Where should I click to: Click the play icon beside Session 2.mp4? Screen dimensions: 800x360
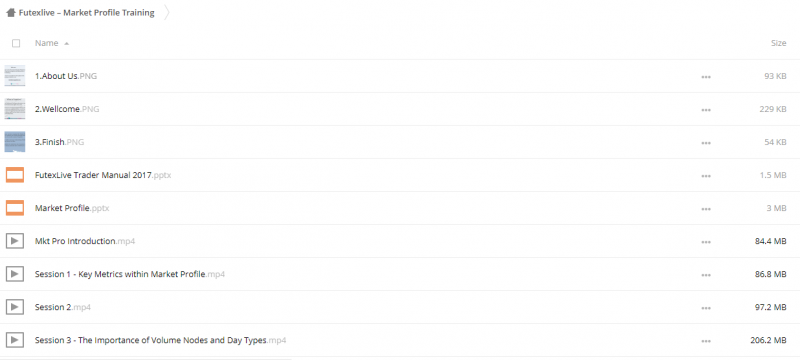(x=15, y=307)
